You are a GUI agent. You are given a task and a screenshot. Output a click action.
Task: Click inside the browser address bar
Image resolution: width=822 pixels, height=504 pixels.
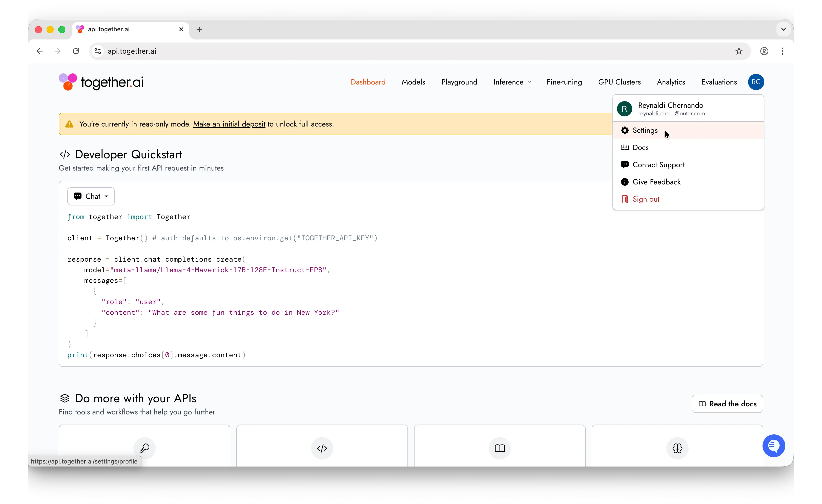pos(234,51)
